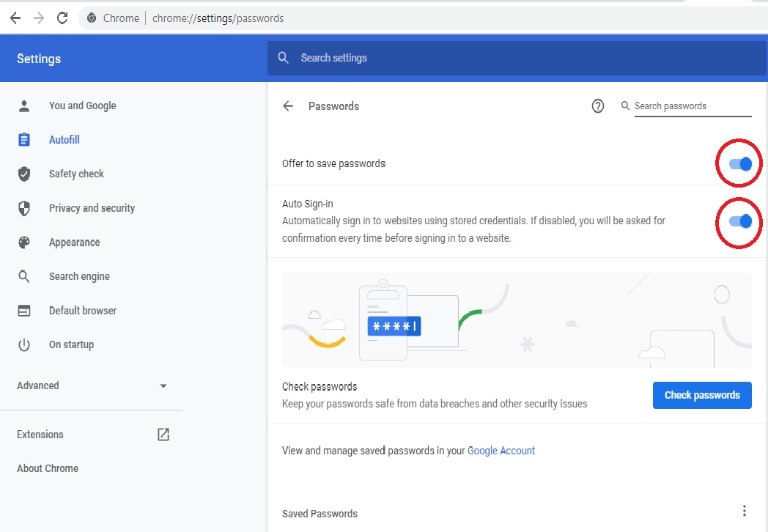Click the Privacy and security shield icon

(24, 208)
